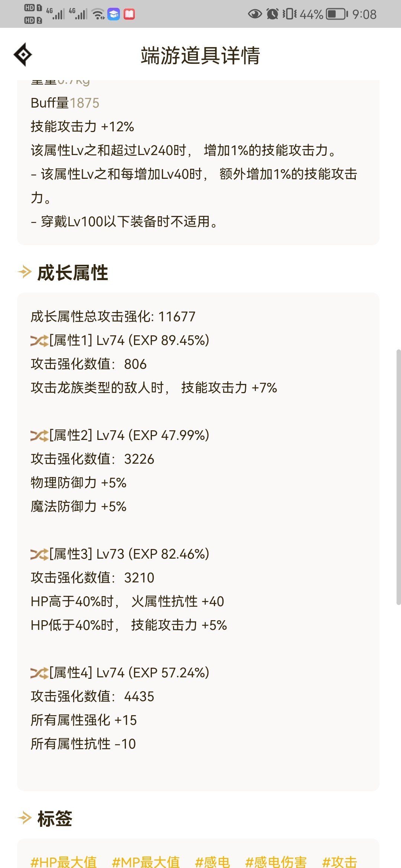Image resolution: width=401 pixels, height=868 pixels.
Task: Tap shuffle icon beside 属性3 Lv73
Action: coord(39,554)
